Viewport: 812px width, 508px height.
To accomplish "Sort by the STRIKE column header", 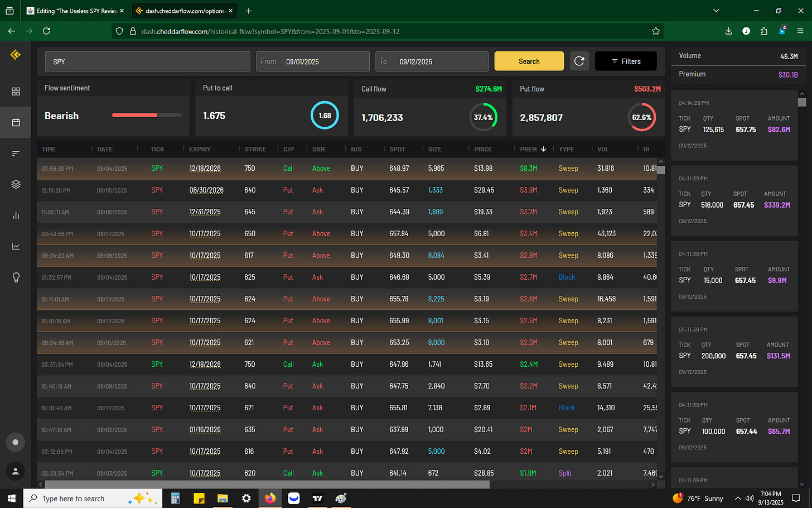I will [x=255, y=149].
